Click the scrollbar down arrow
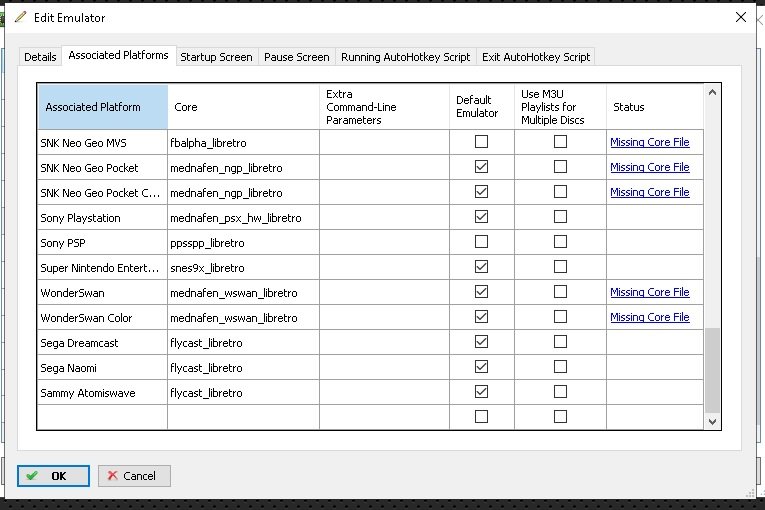The width and height of the screenshot is (765, 510). (712, 422)
